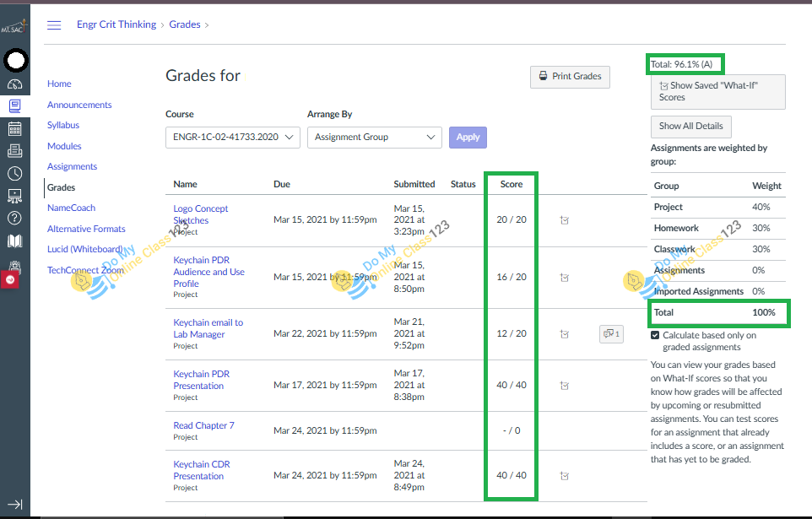Click the Print Grades button

[x=570, y=77]
